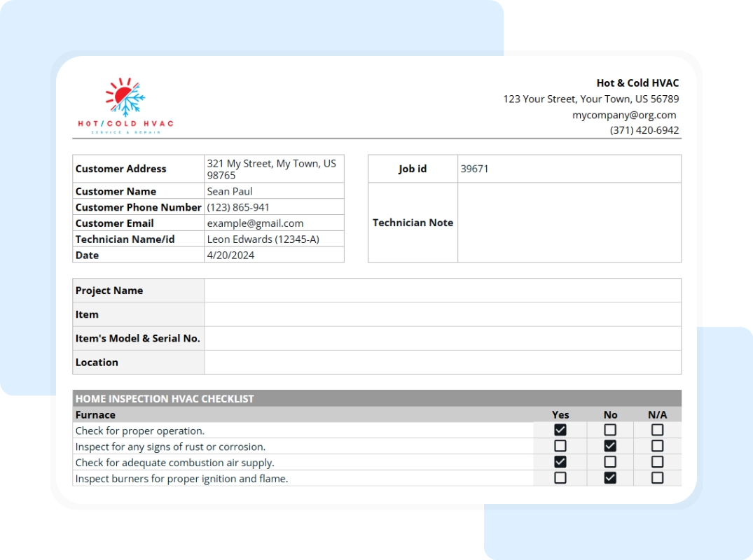Click the Item's Model & Serial No. field
The height and width of the screenshot is (560, 753).
[x=441, y=338]
